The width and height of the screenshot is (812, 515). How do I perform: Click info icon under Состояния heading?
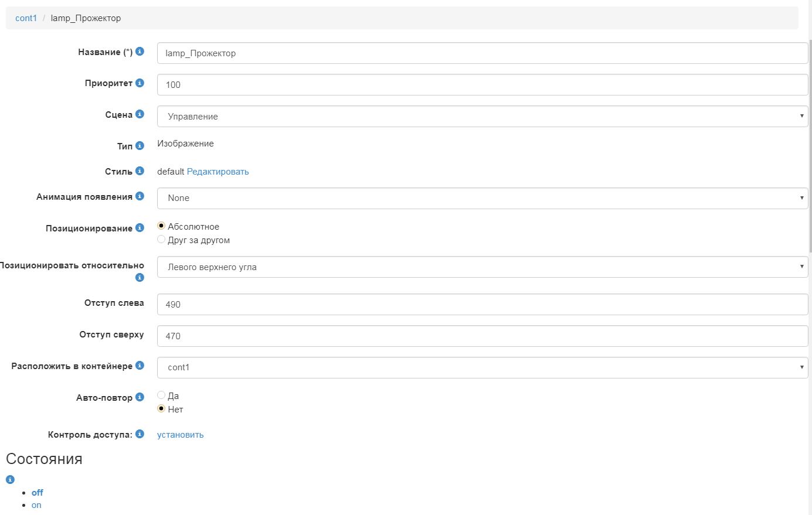tap(10, 480)
